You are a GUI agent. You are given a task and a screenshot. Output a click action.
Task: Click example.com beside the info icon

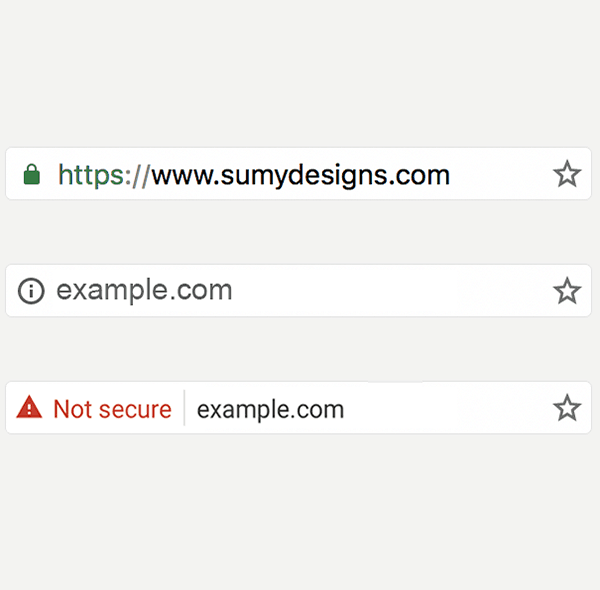[x=144, y=290]
